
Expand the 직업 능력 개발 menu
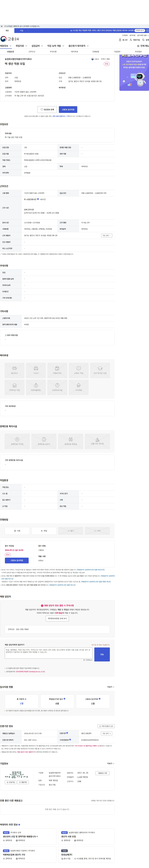click(56, 46)
